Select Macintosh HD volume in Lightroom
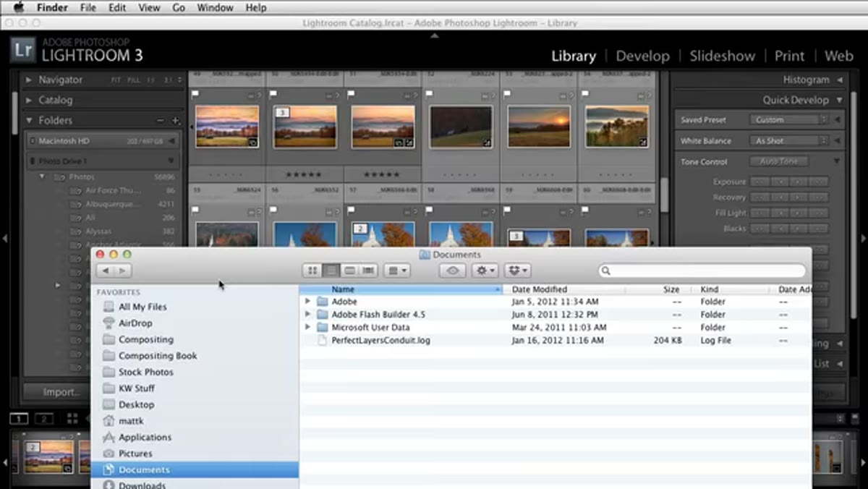The image size is (868, 489). coord(104,140)
